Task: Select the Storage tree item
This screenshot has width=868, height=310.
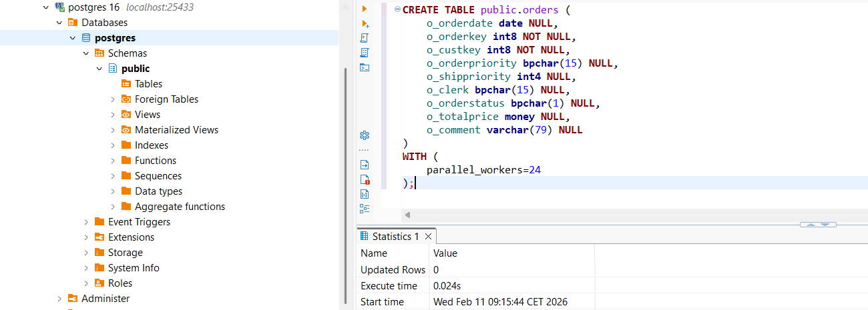Action: point(126,253)
